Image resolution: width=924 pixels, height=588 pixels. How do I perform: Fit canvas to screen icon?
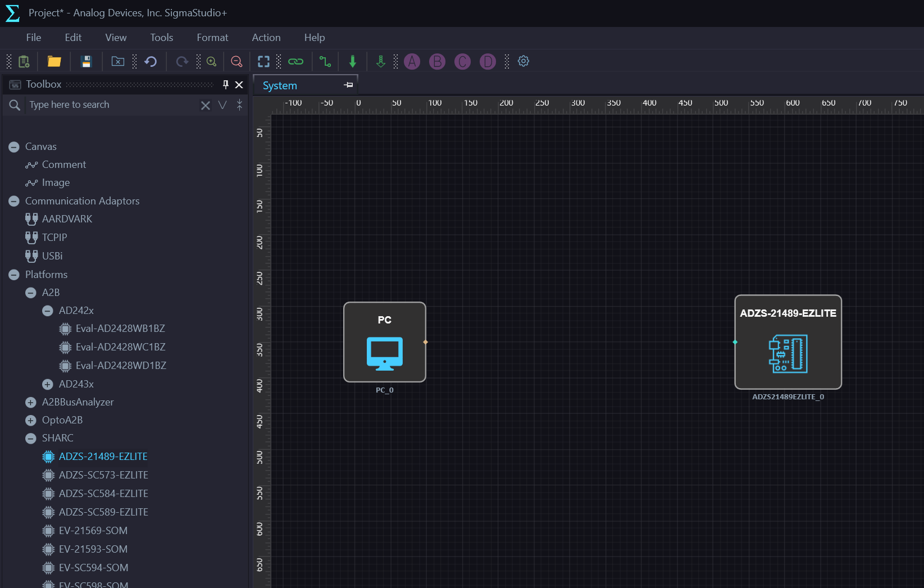[263, 61]
